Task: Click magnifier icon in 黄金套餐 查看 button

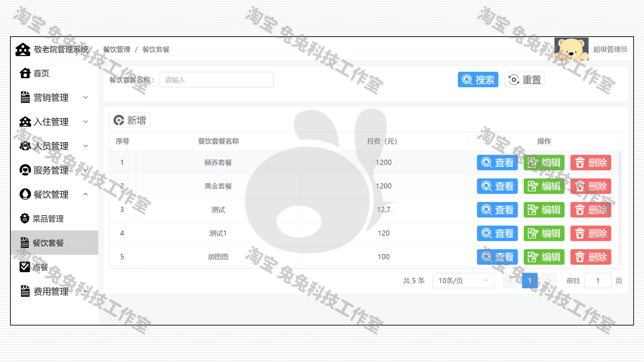Action: [x=486, y=186]
